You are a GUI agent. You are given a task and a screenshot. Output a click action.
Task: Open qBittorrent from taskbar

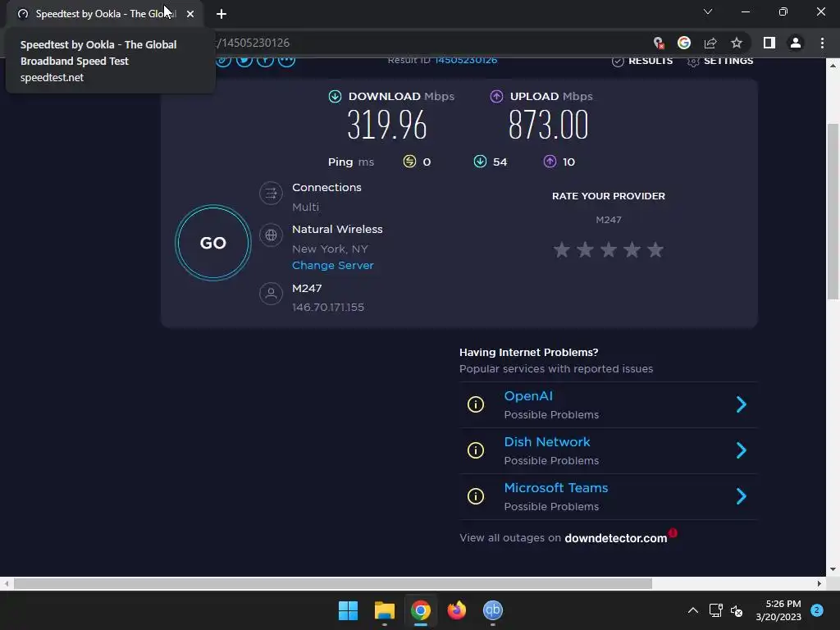pyautogui.click(x=493, y=610)
